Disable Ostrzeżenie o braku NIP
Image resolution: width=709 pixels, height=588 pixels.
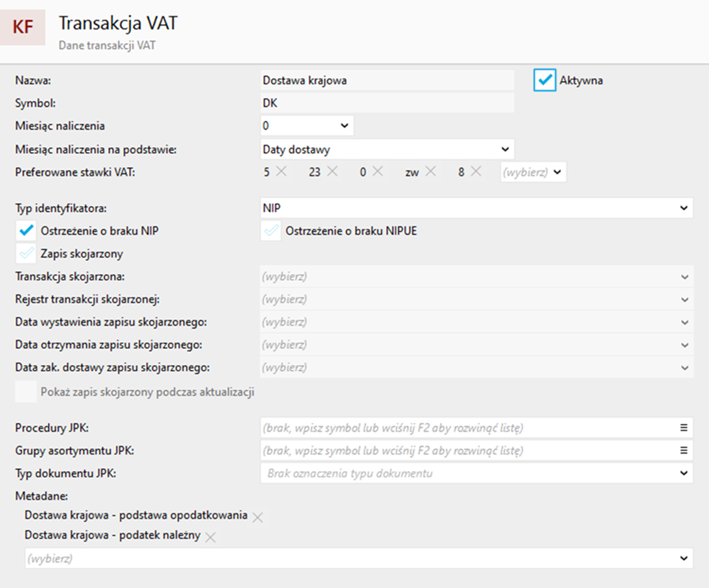26,231
